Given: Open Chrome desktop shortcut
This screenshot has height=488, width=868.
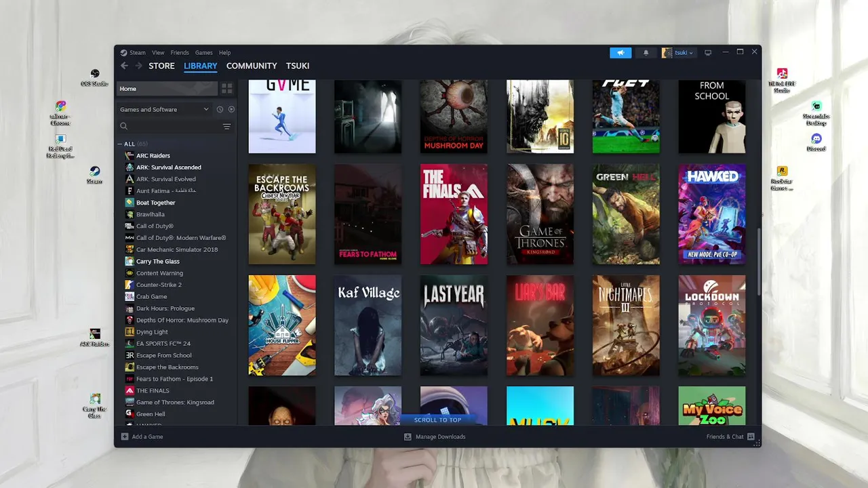Looking at the screenshot, I should tap(60, 113).
